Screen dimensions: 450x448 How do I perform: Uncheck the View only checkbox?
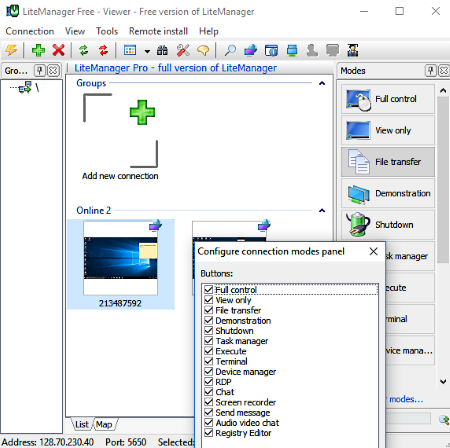[209, 300]
